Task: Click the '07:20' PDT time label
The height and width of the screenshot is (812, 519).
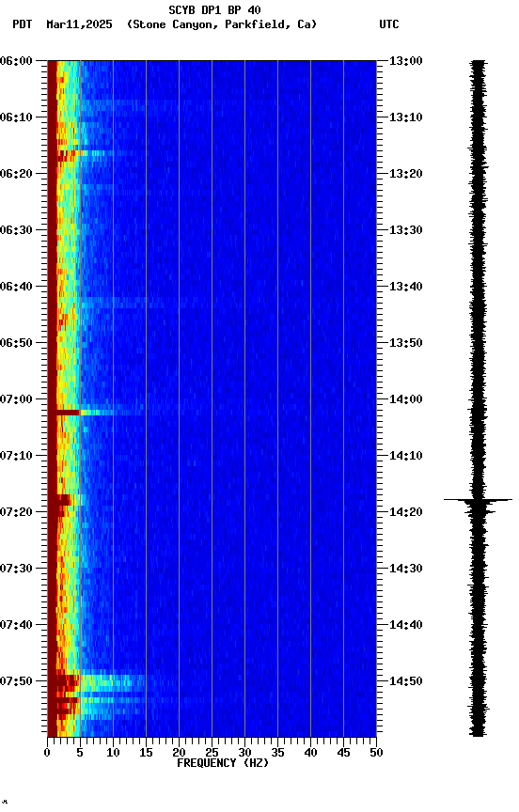Action: point(16,512)
